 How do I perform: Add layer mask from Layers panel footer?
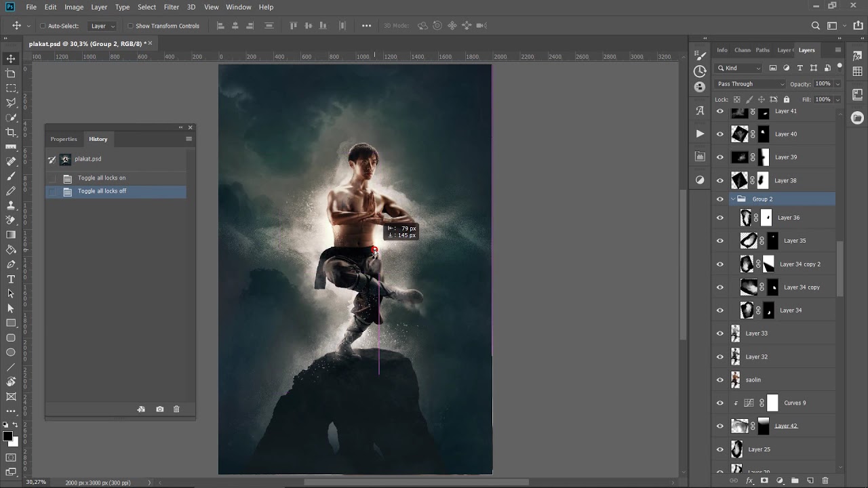(764, 481)
